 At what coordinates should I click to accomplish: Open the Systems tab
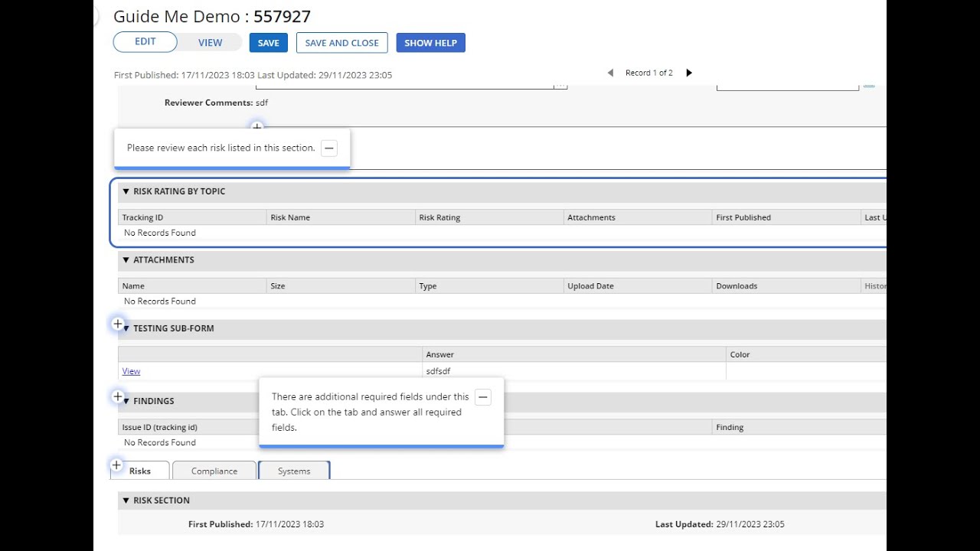294,471
